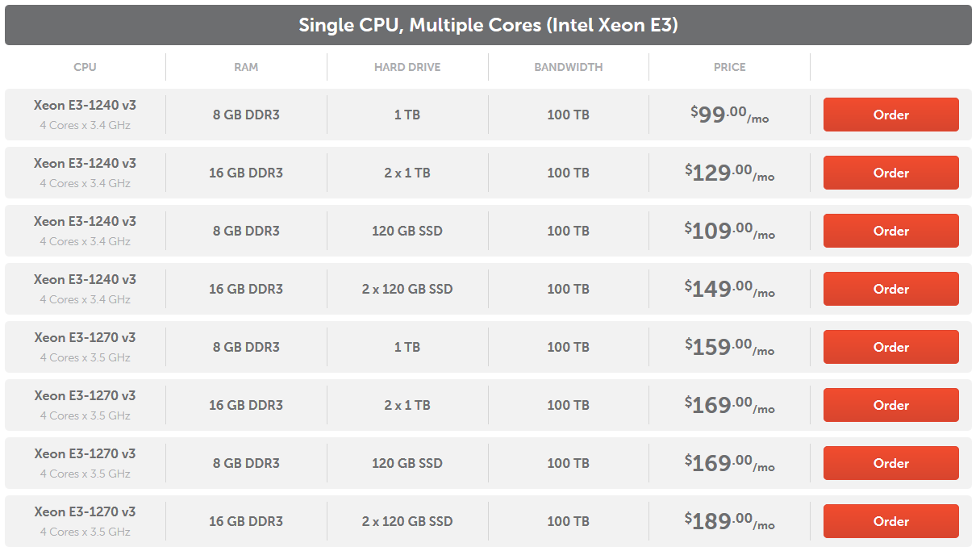Click the RAM column header
This screenshot has width=980, height=551.
pyautogui.click(x=246, y=67)
